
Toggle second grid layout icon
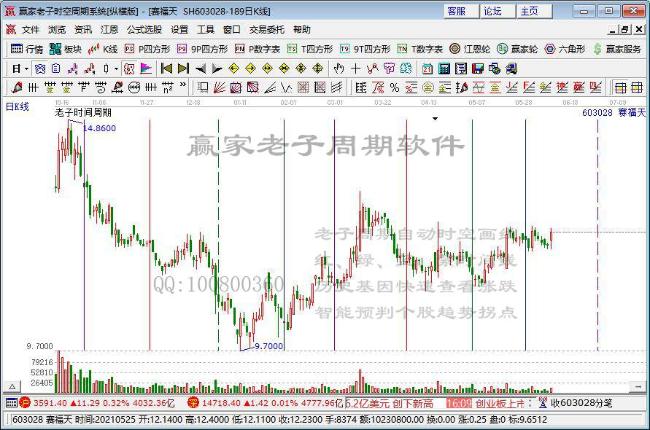point(636,87)
